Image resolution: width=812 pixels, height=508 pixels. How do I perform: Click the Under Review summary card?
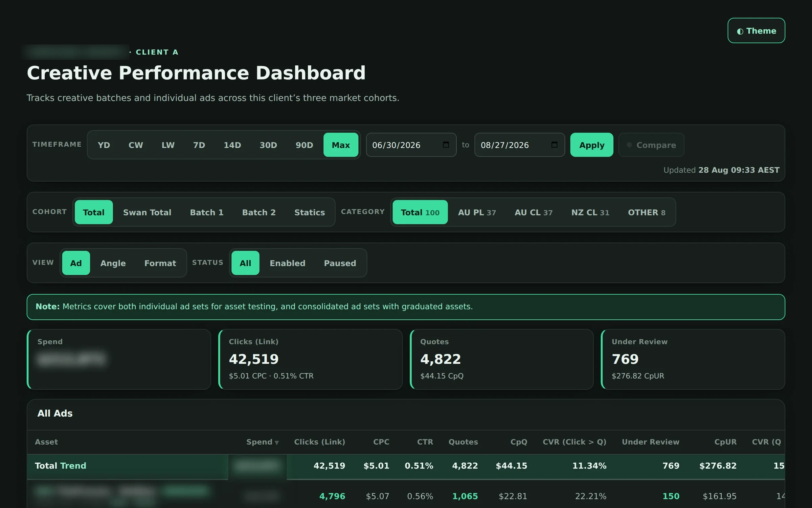[693, 359]
